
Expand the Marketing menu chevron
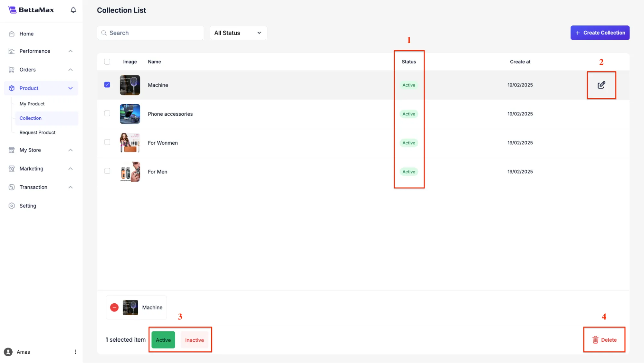click(71, 169)
